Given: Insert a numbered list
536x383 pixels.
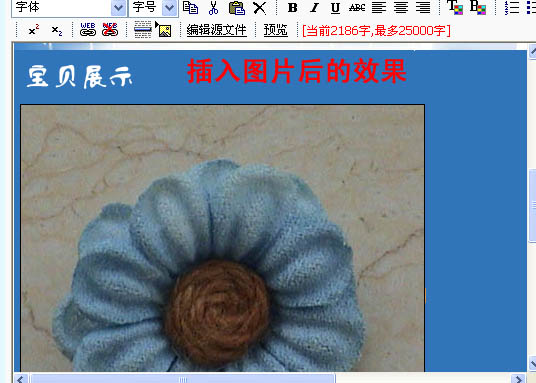Looking at the screenshot, I should (512, 8).
